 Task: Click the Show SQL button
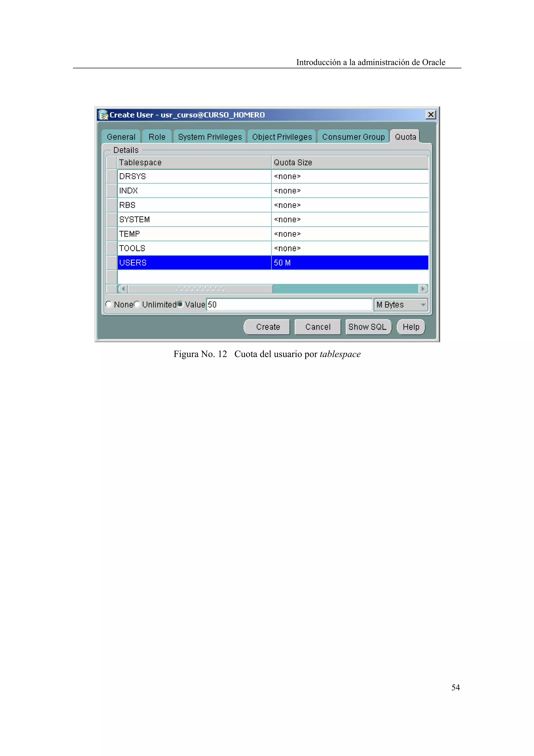pyautogui.click(x=368, y=327)
